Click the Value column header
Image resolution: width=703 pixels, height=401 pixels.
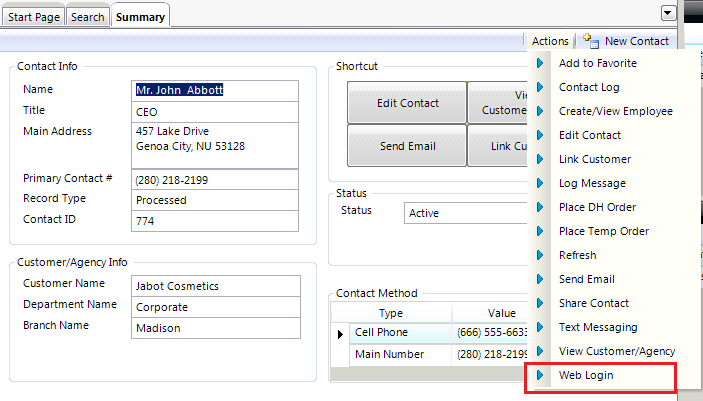[x=490, y=313]
